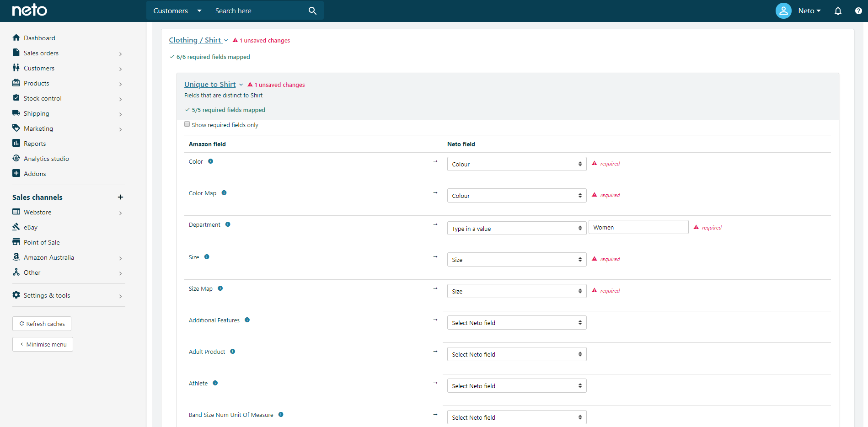868x427 pixels.
Task: Click the Marketing tag icon
Action: (x=16, y=128)
